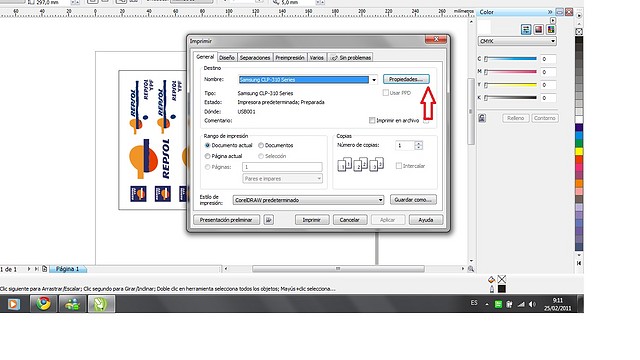
Task: Click the Relleno button in Color docker
Action: (516, 118)
